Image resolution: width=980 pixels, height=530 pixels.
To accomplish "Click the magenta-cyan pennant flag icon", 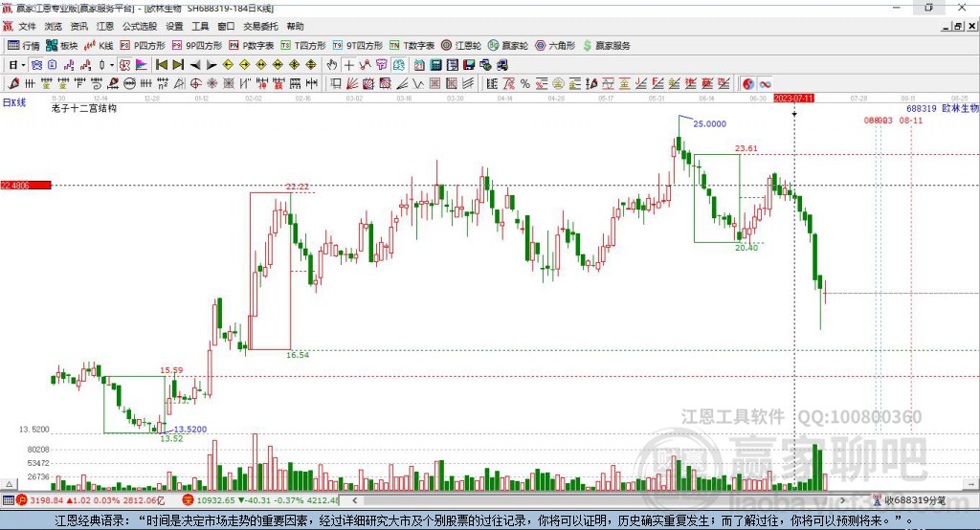I will [x=142, y=65].
